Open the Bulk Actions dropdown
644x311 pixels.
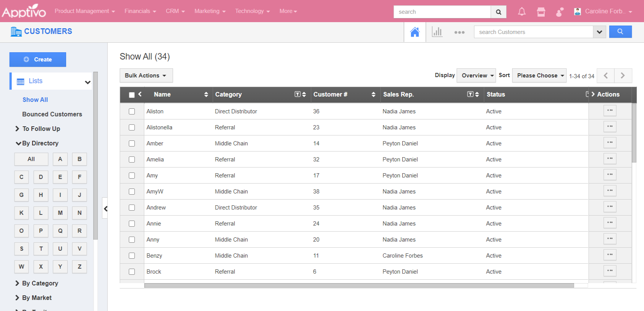pos(146,76)
